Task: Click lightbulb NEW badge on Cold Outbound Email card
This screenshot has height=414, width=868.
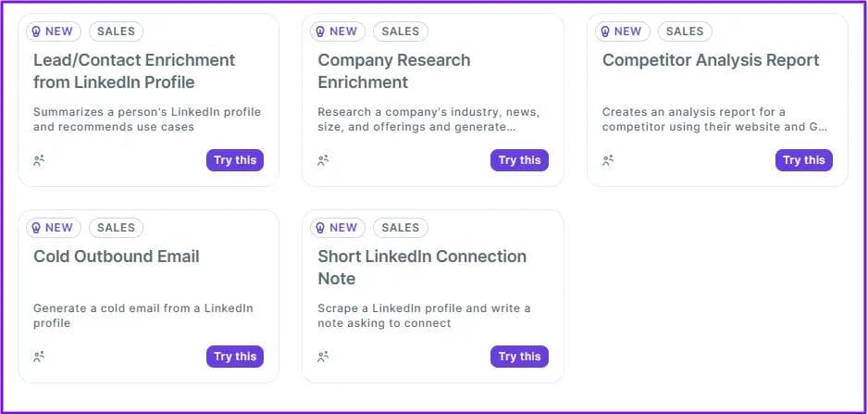Action: click(53, 228)
